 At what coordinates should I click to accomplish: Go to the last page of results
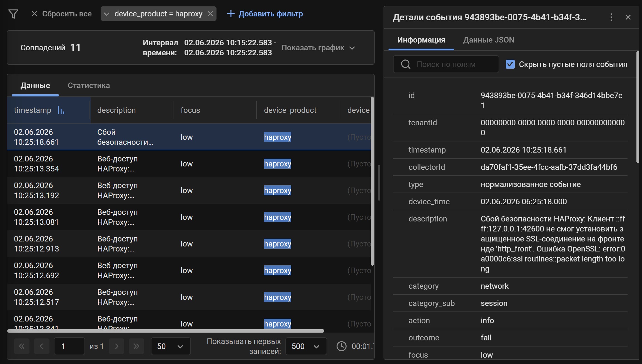136,346
